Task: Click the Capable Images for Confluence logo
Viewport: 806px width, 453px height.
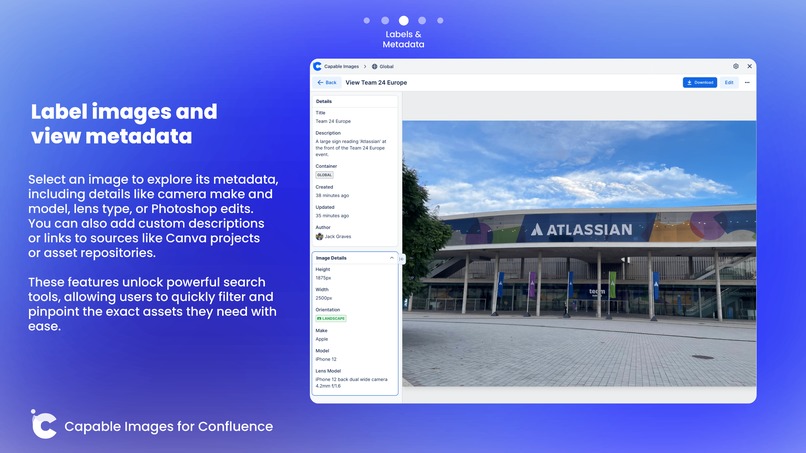Action: (44, 425)
